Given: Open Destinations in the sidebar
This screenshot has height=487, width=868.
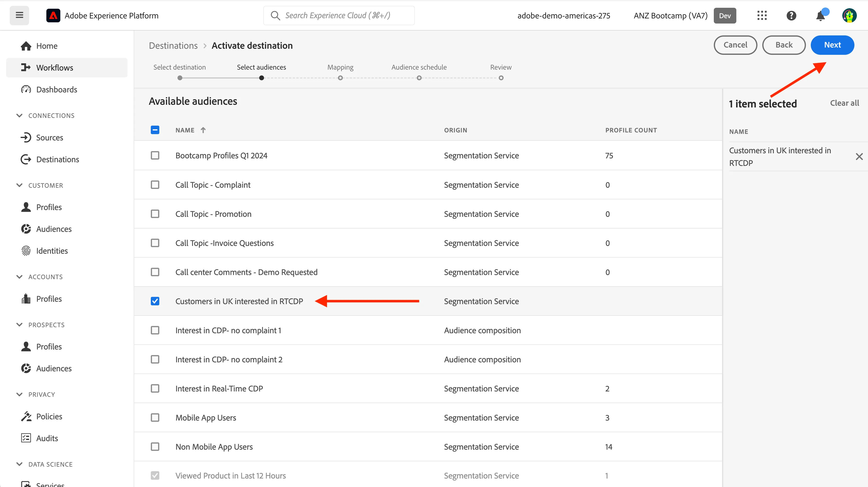Looking at the screenshot, I should coord(67,159).
